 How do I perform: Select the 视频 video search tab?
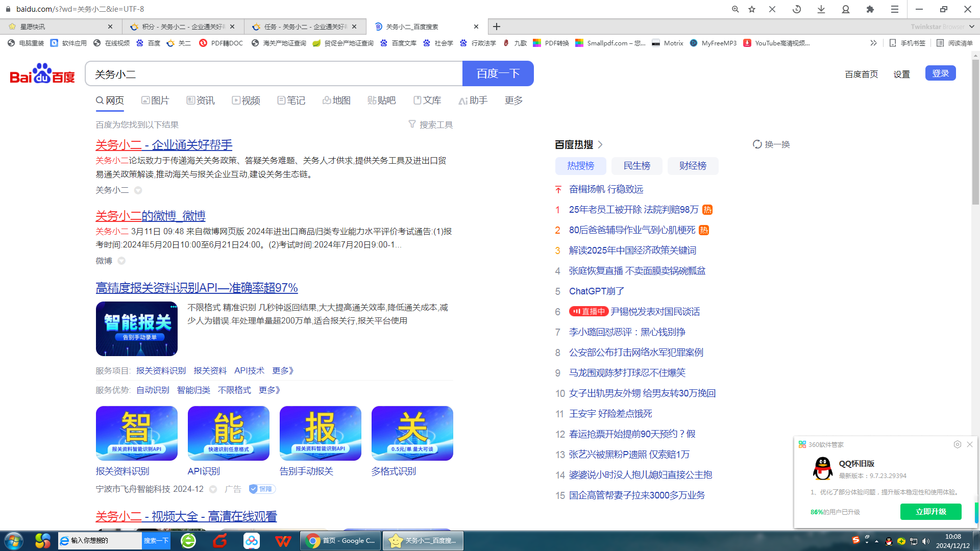click(x=246, y=101)
